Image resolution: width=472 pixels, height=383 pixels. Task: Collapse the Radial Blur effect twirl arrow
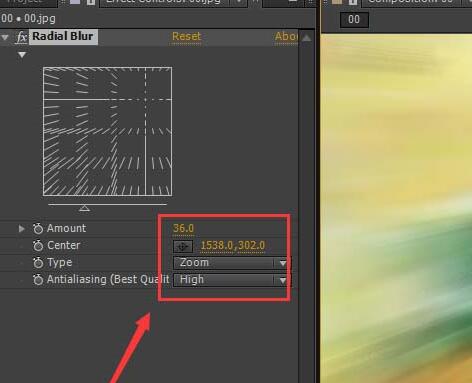point(5,37)
